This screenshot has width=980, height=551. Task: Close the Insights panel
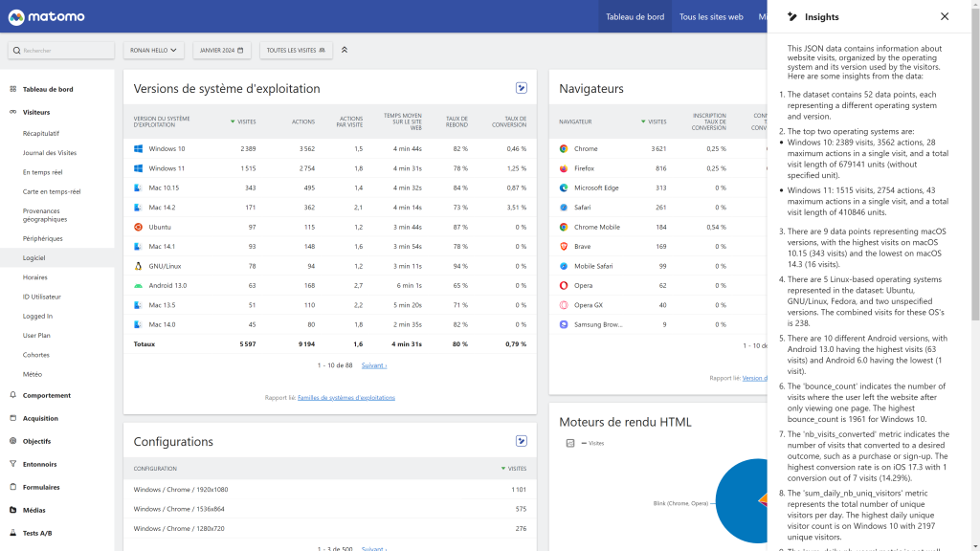[x=945, y=16]
